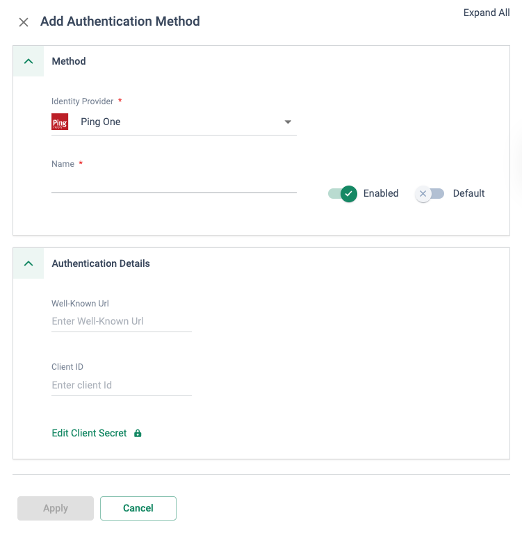The image size is (522, 540).
Task: Click the Enabled toggle label
Action: tap(381, 194)
